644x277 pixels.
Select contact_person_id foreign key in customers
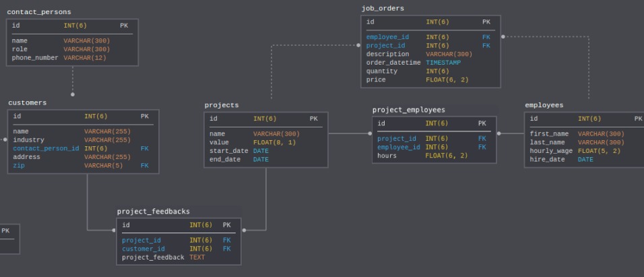coord(46,148)
